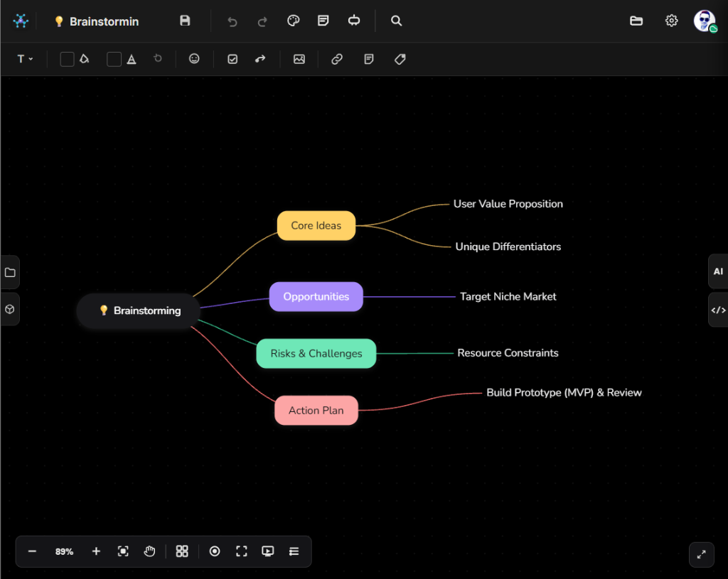Select the Opportunities node
This screenshot has height=579, width=728.
coord(316,296)
